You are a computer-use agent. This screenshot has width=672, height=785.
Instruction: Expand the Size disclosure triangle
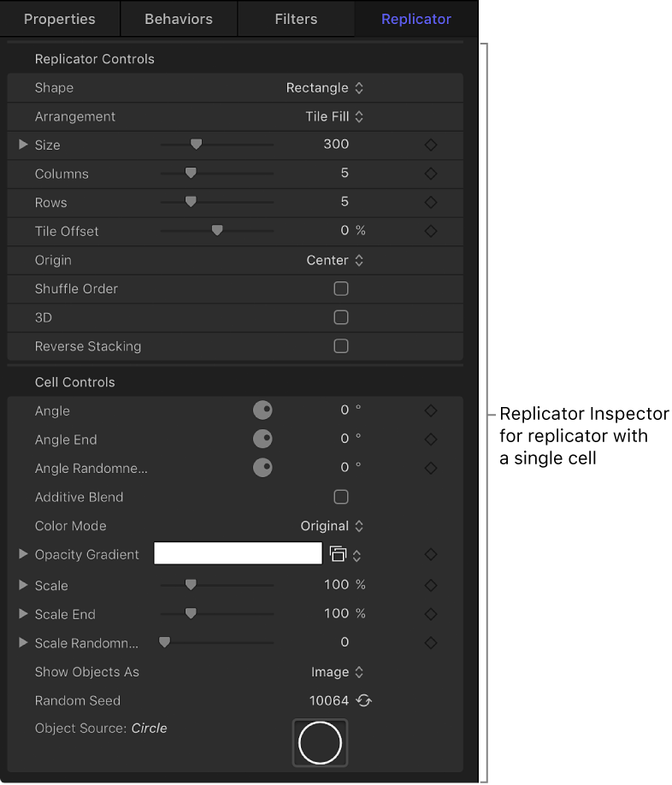(22, 145)
